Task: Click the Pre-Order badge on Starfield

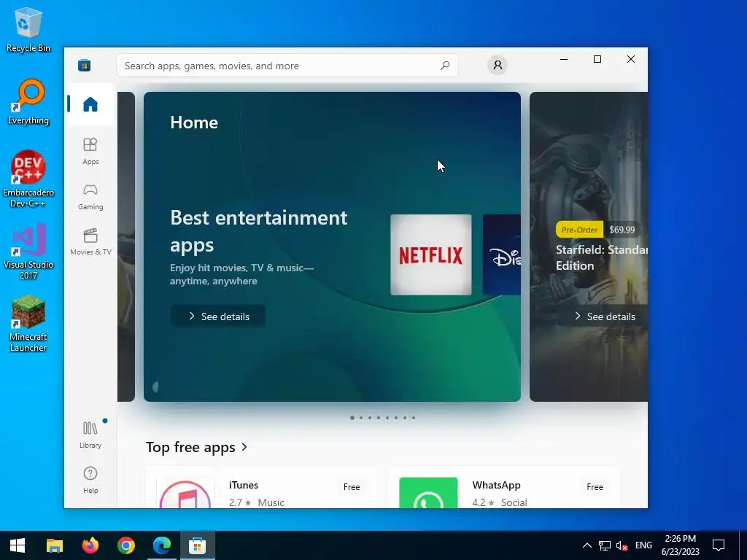Action: pyautogui.click(x=579, y=230)
